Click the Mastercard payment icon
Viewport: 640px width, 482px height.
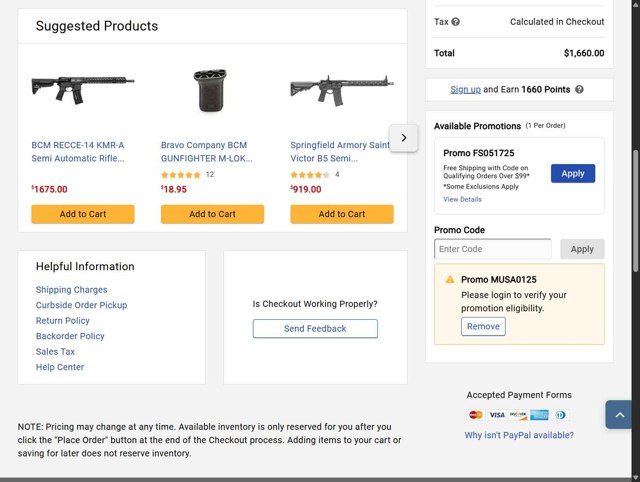(x=476, y=415)
